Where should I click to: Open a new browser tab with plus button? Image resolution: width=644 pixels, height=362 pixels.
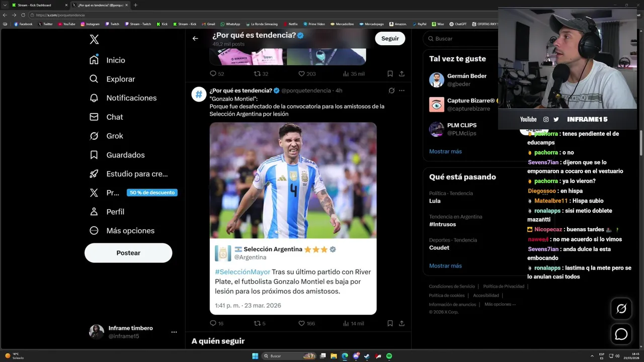pos(135,5)
